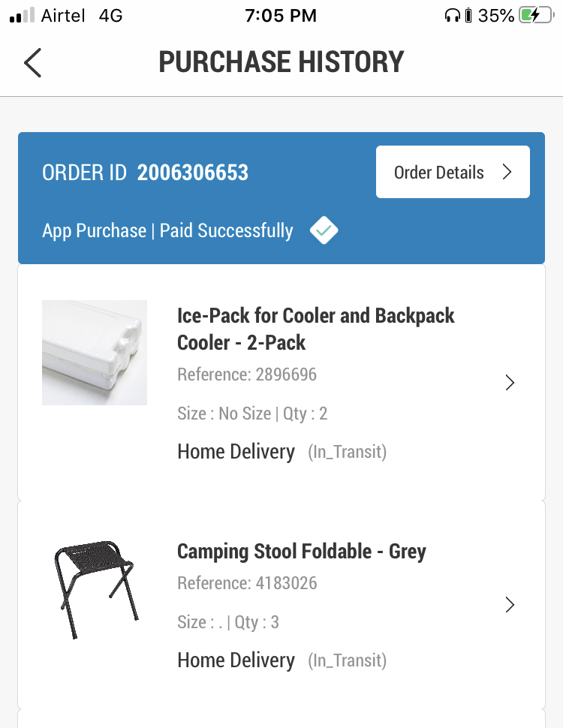Select Camping Stool Foldable - Grey title
Viewport: 563px width, 728px height.
[301, 552]
